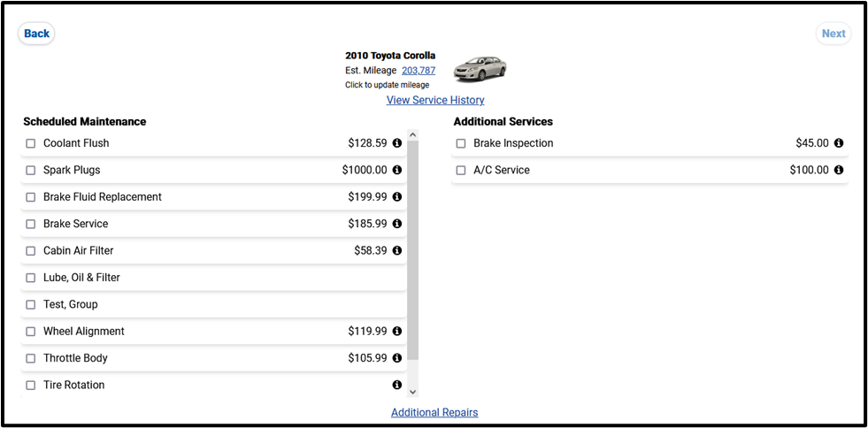Image resolution: width=868 pixels, height=428 pixels.
Task: Click info icon for Coolant Flush
Action: tap(397, 143)
